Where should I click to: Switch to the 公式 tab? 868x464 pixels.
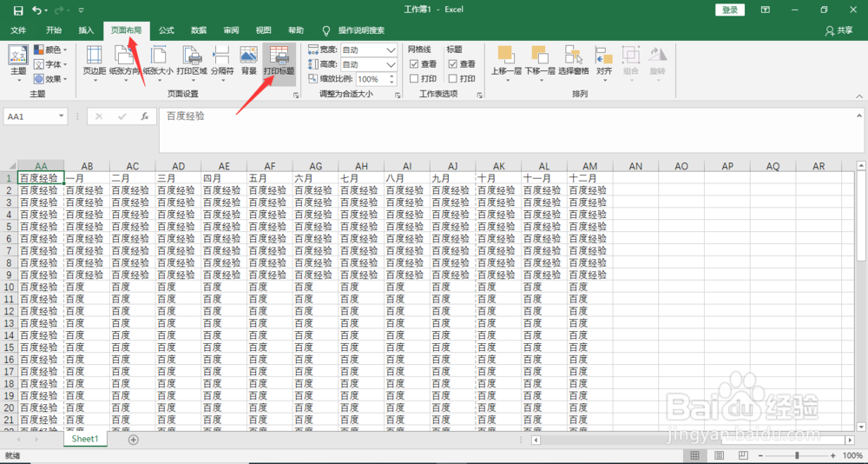click(167, 30)
